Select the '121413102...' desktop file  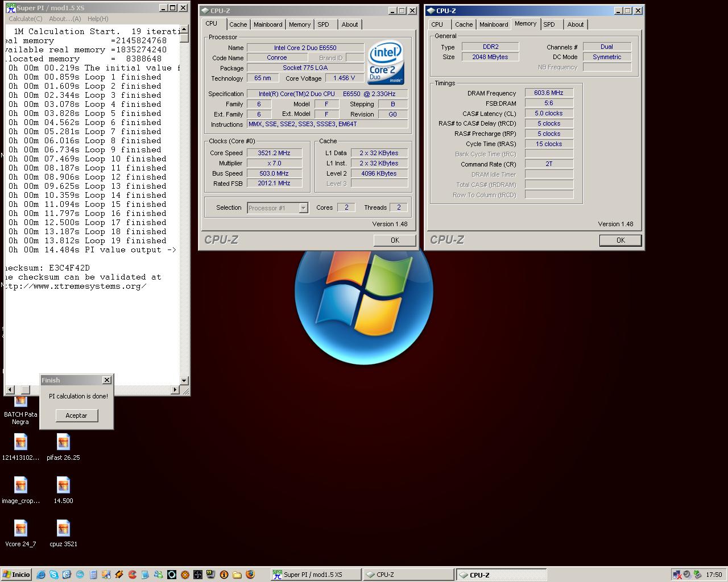(x=20, y=446)
